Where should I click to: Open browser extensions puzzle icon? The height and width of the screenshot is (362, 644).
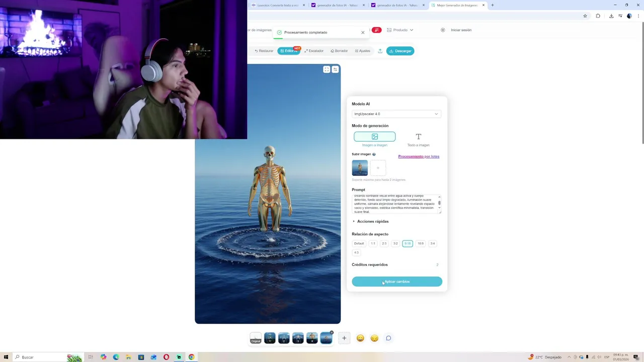(598, 16)
